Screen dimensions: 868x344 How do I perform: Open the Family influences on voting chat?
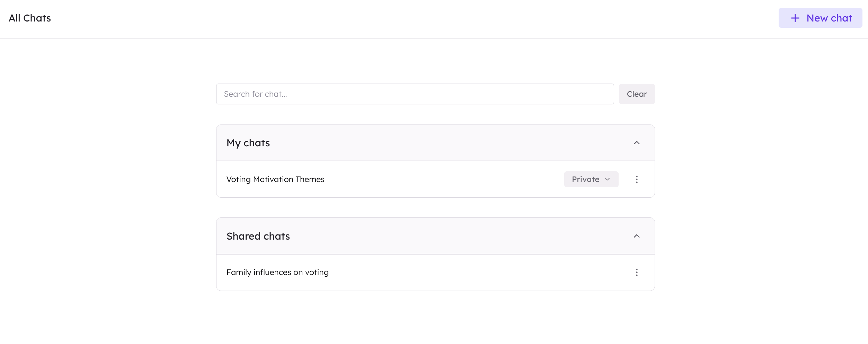(x=277, y=272)
